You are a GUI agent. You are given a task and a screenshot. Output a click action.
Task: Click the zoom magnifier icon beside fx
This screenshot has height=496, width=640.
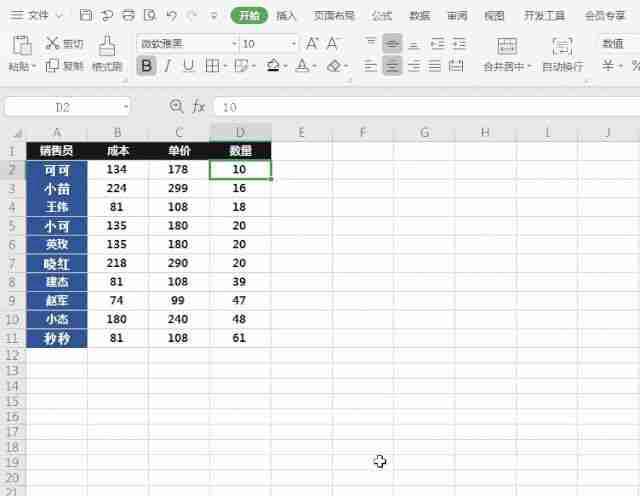pyautogui.click(x=176, y=107)
